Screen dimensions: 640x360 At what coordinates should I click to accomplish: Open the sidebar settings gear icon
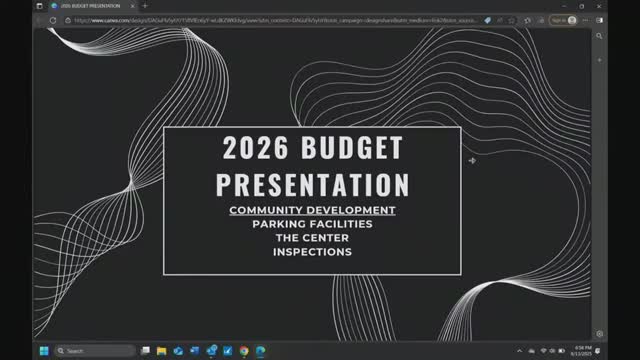tap(599, 334)
